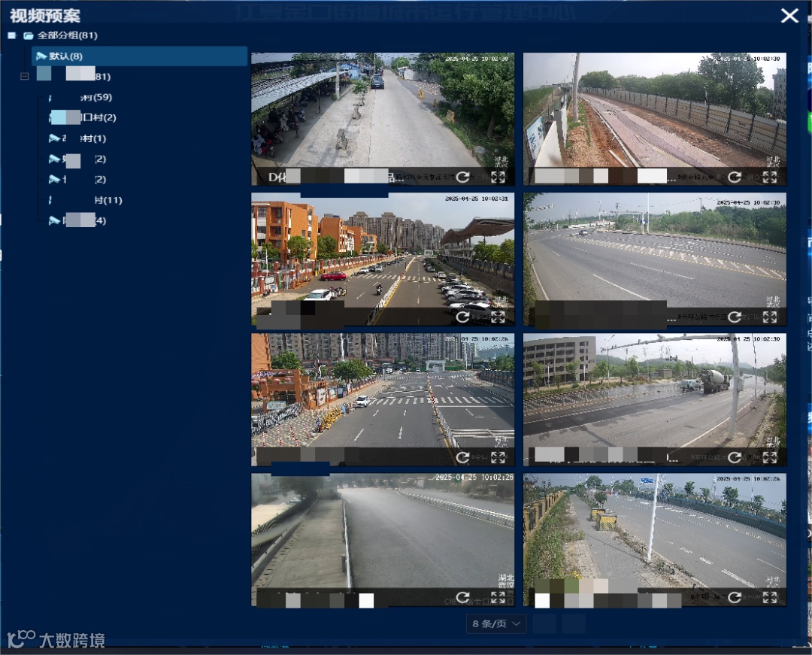Image resolution: width=812 pixels, height=655 pixels.
Task: Fullscreen the covered-parking street camera feed
Action: [x=498, y=177]
